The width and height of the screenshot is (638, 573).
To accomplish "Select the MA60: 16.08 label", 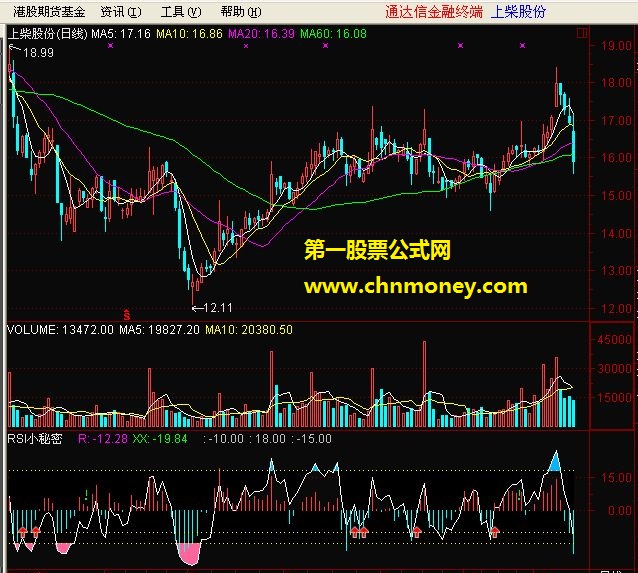I will (x=333, y=33).
